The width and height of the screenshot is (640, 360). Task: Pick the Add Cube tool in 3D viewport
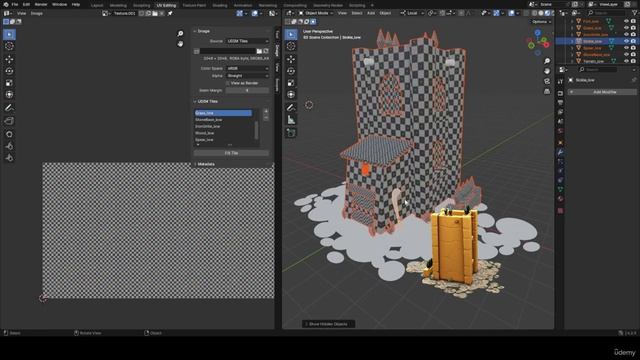(291, 133)
